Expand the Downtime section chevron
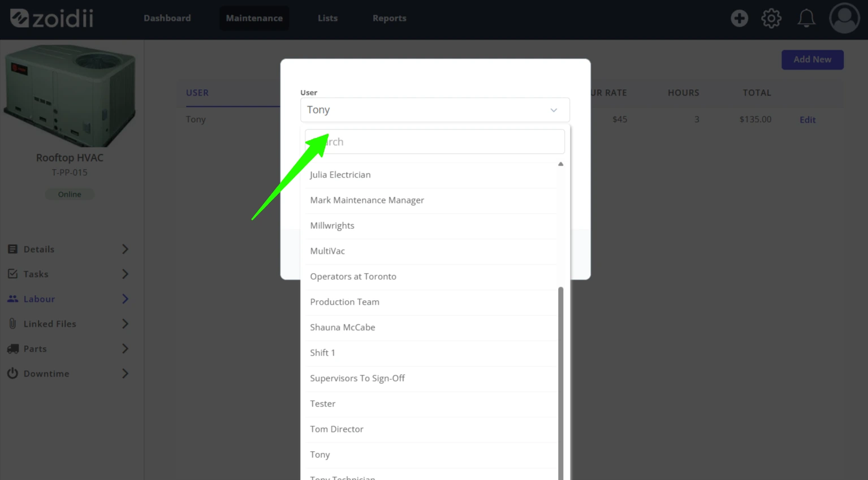The height and width of the screenshot is (480, 868). tap(125, 373)
